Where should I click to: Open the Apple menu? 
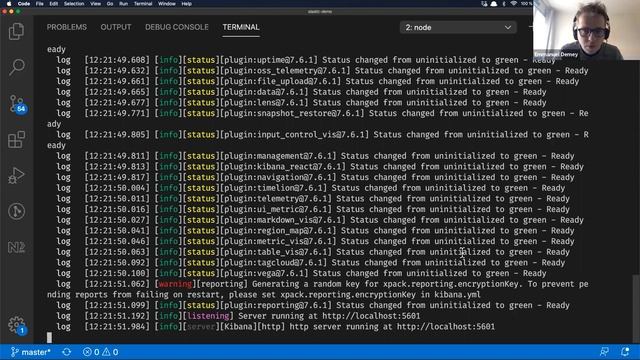(9, 4)
